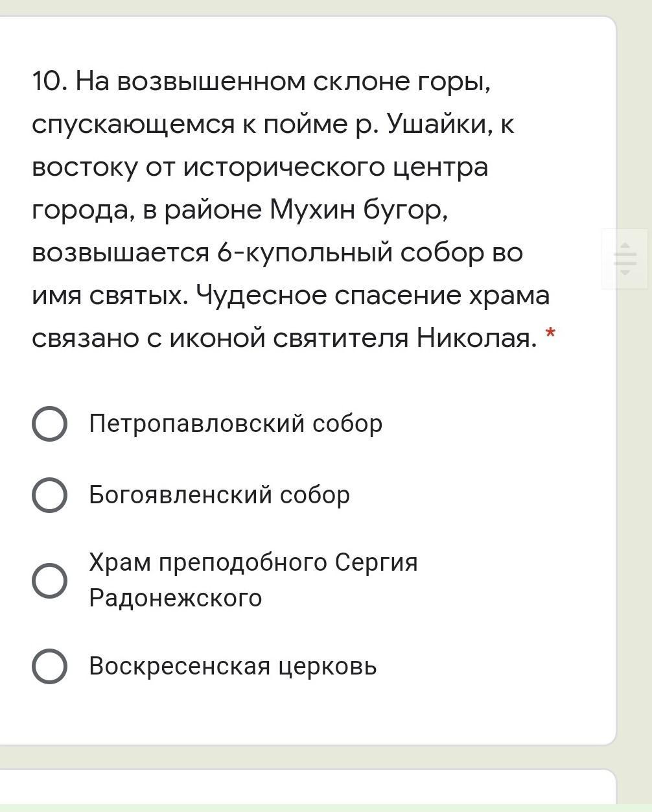This screenshot has height=812, width=652.
Task: Select the Петропавловский собор radio button
Action: pyautogui.click(x=49, y=424)
